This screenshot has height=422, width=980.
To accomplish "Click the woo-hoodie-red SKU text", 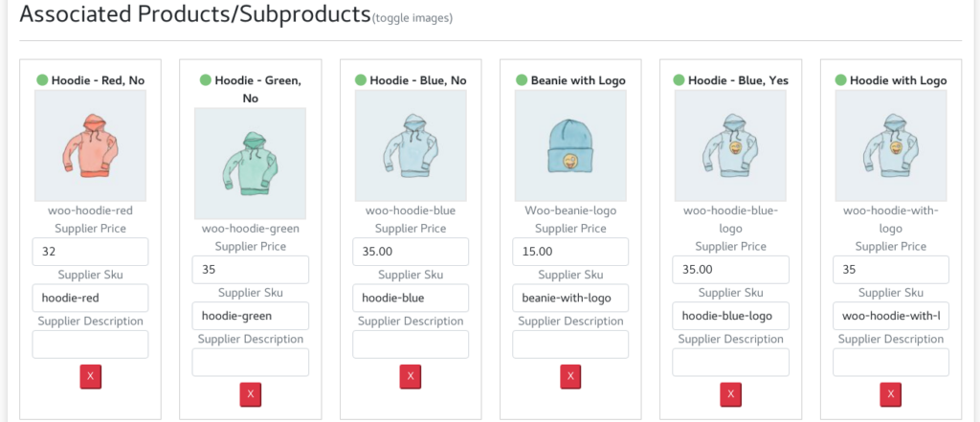I will [91, 211].
